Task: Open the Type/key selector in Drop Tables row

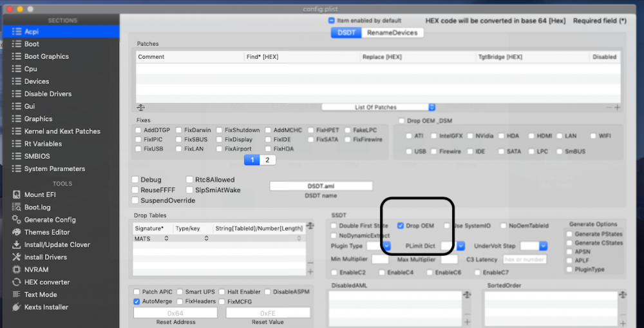Action: tap(206, 238)
